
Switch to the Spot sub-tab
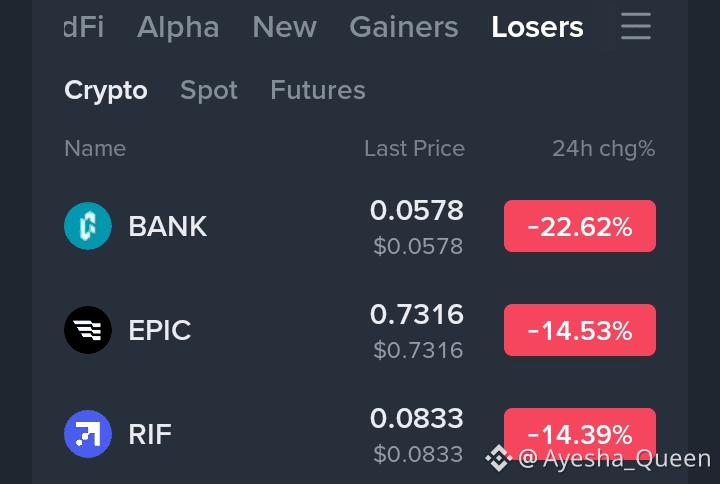point(209,90)
